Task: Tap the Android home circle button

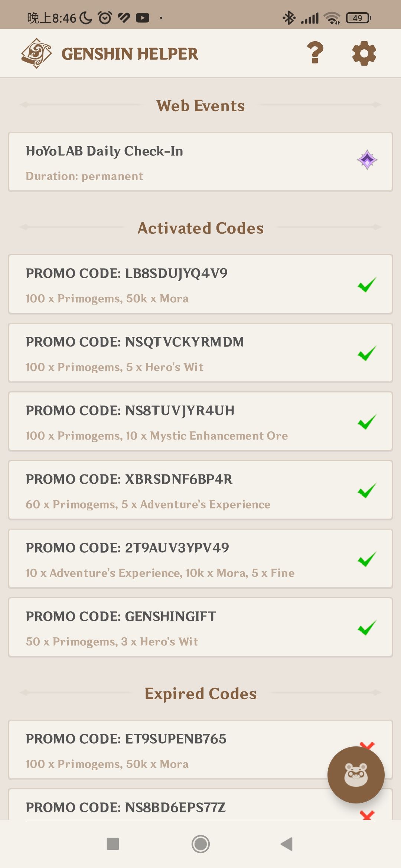Action: click(200, 844)
